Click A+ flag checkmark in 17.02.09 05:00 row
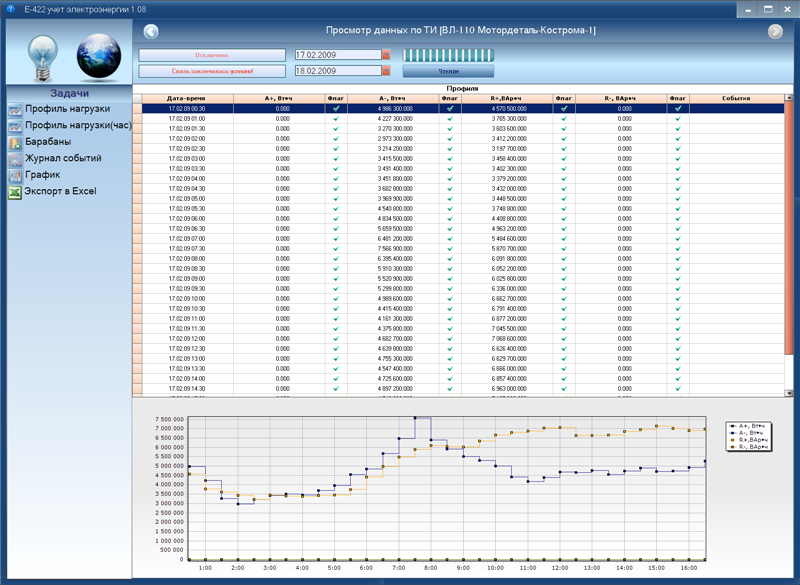The width and height of the screenshot is (800, 585). point(336,199)
